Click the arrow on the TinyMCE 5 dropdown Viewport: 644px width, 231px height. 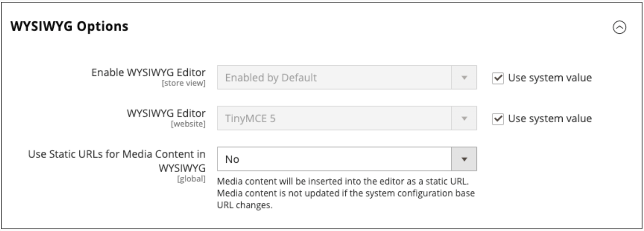click(464, 118)
